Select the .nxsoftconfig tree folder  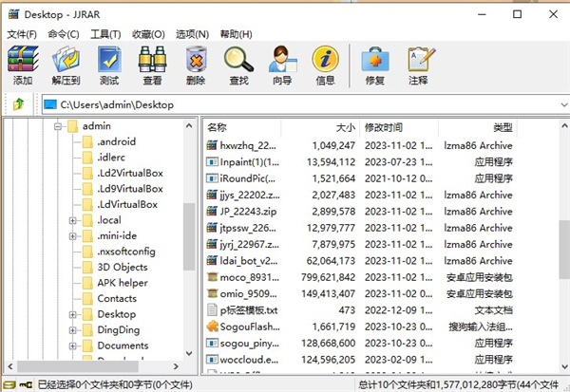click(x=126, y=252)
